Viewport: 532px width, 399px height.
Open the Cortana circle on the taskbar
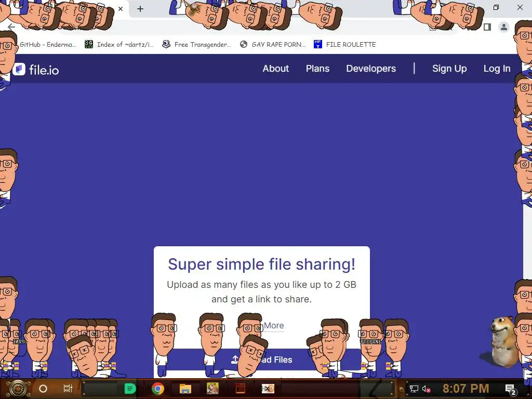coord(43,389)
